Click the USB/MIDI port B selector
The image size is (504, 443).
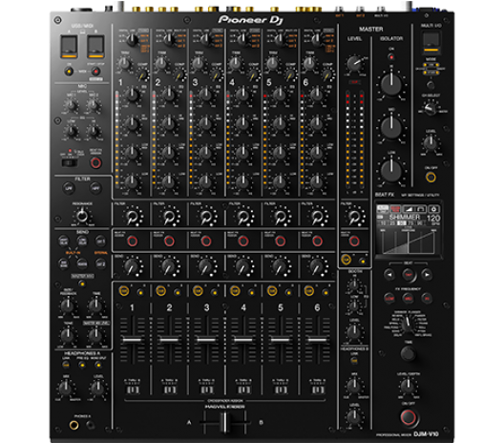pos(96,47)
